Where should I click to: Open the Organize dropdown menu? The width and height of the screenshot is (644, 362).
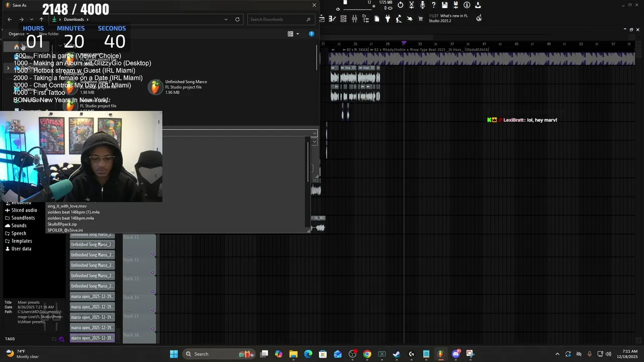pos(19,34)
